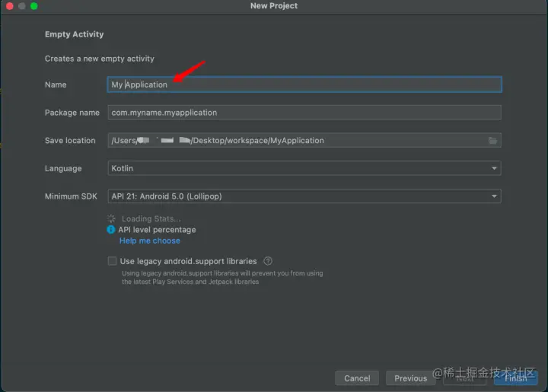Close the New Project dialog with red button
The width and height of the screenshot is (548, 392).
(x=9, y=6)
